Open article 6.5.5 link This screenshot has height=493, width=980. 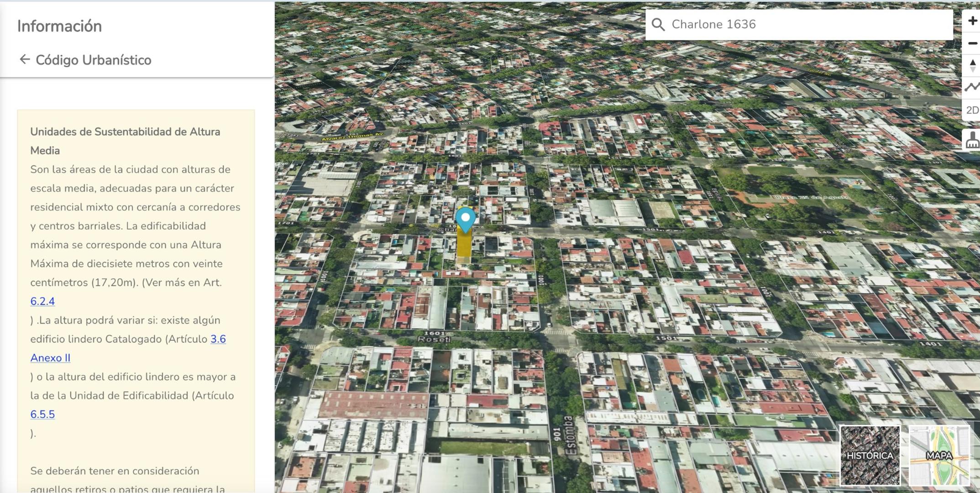coord(42,414)
